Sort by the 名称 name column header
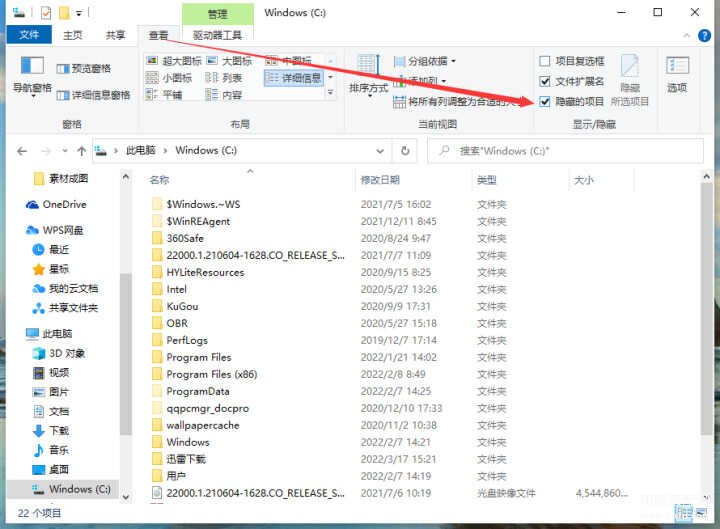 pos(159,180)
